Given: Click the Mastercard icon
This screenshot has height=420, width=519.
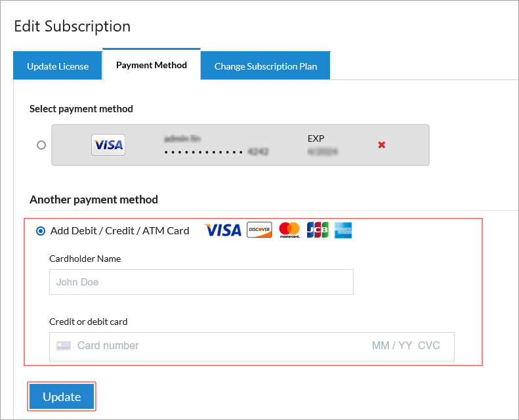Looking at the screenshot, I should [289, 230].
